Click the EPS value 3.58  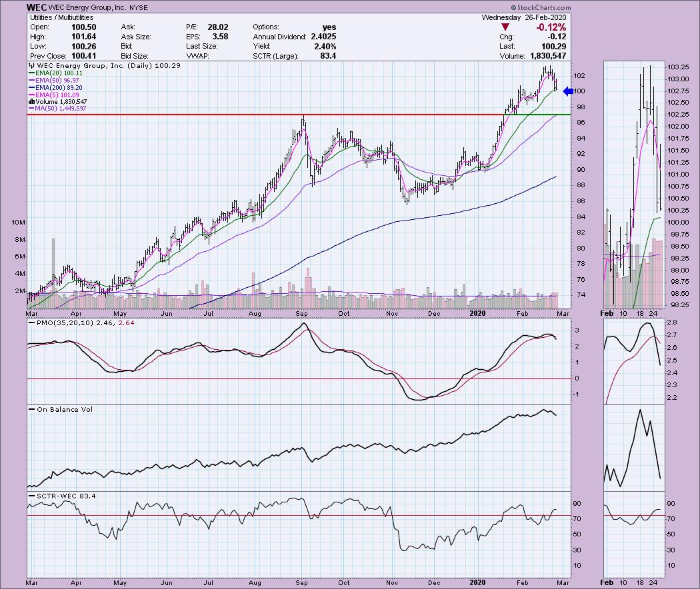(220, 37)
